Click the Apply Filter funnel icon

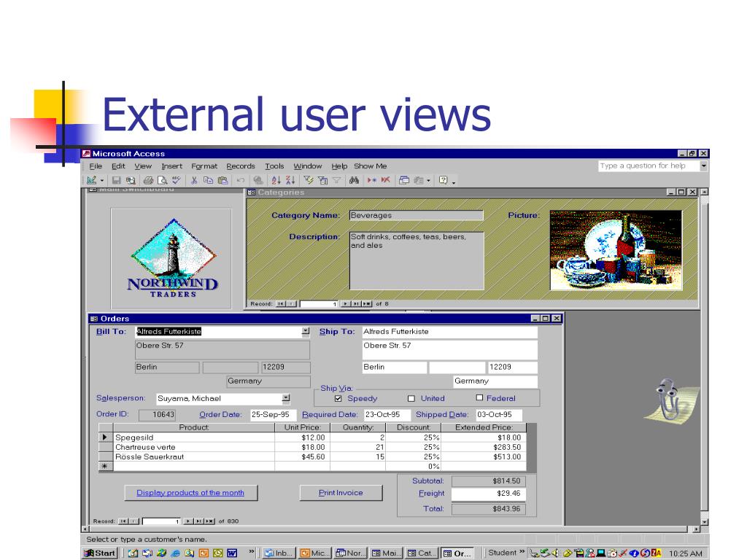coord(336,181)
